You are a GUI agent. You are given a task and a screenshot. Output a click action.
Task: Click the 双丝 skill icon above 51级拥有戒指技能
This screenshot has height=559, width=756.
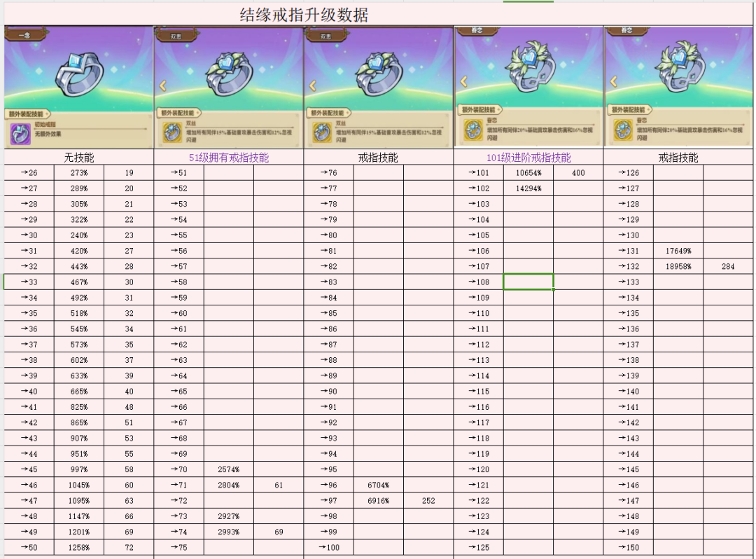coord(172,132)
